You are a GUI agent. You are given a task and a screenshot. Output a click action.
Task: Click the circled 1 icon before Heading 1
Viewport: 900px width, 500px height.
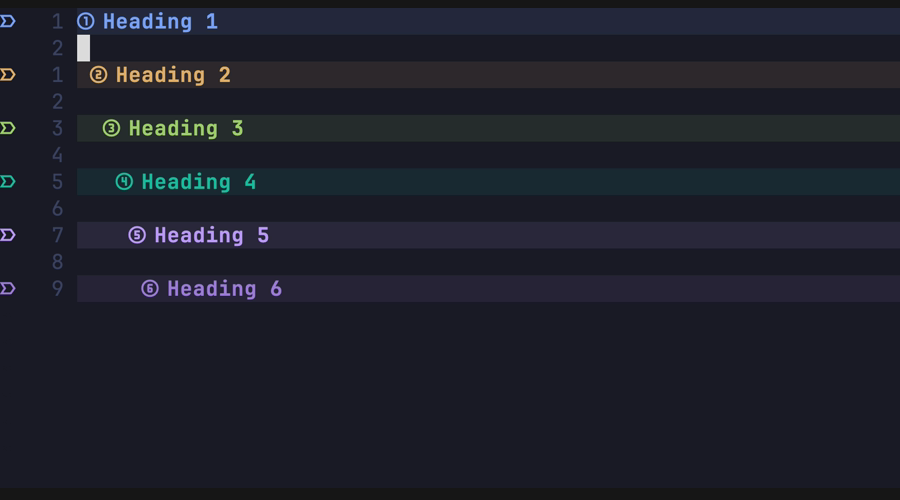pyautogui.click(x=86, y=21)
